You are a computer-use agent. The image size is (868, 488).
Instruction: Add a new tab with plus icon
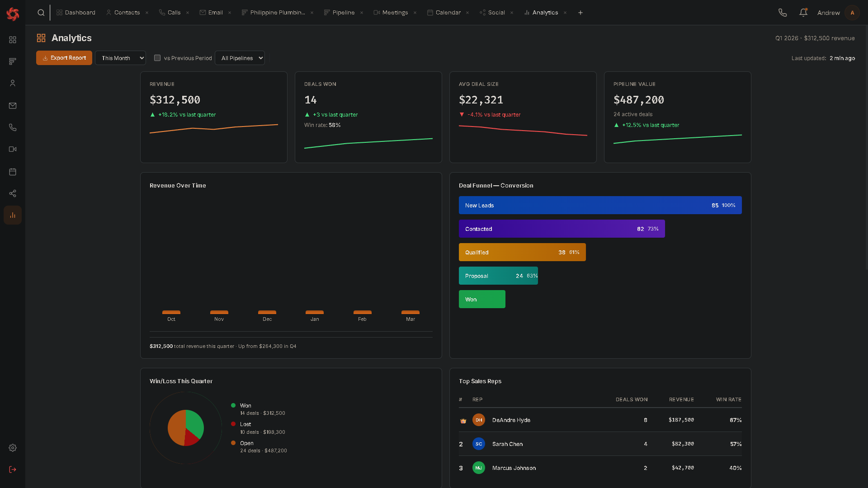pyautogui.click(x=580, y=13)
